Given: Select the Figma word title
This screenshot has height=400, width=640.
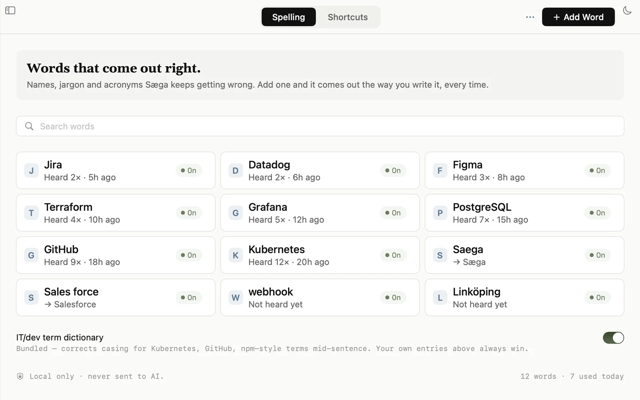Looking at the screenshot, I should click(x=467, y=165).
